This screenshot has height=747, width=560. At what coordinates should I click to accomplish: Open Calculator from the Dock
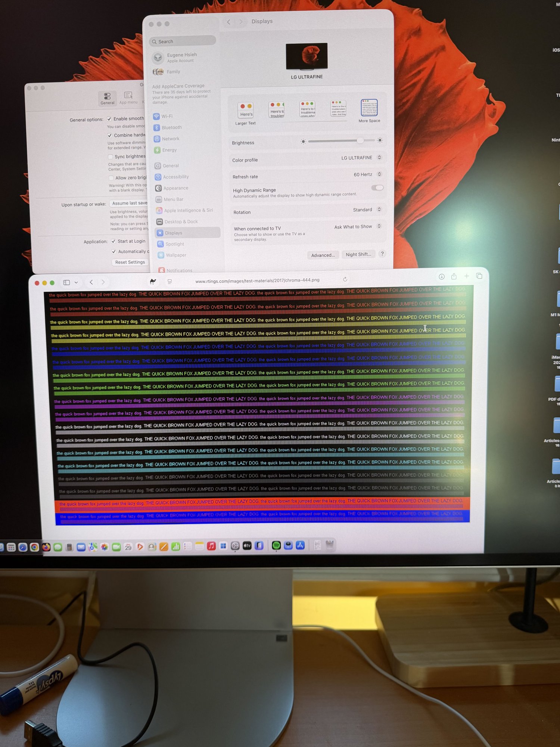click(69, 548)
